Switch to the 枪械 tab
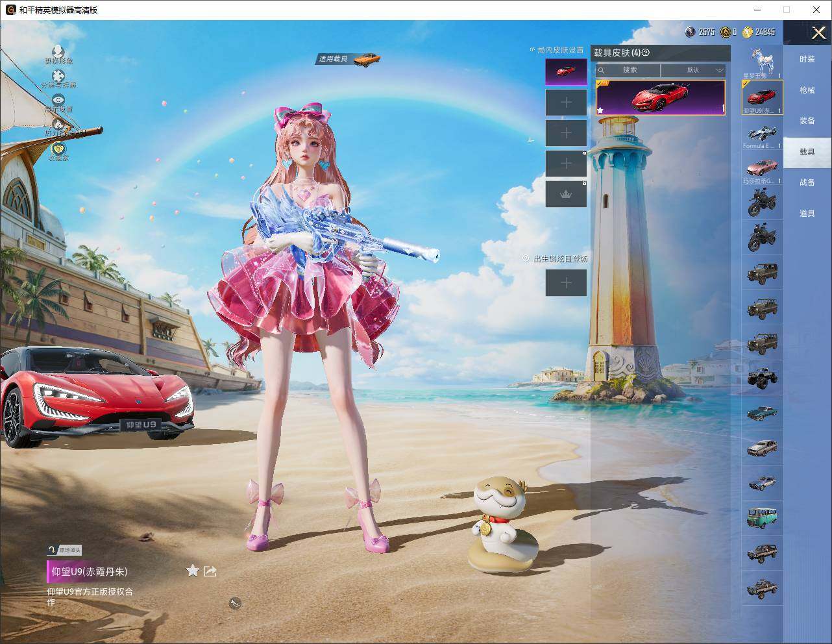 pos(807,90)
